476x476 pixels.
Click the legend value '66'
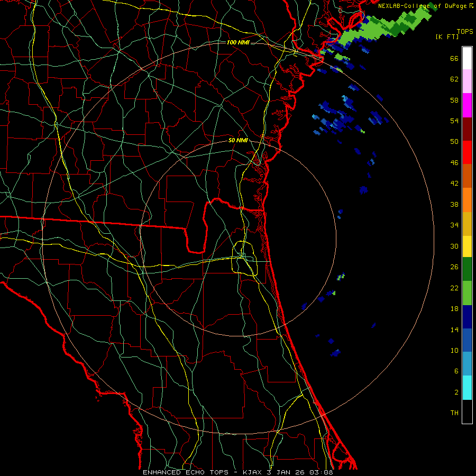click(x=454, y=58)
